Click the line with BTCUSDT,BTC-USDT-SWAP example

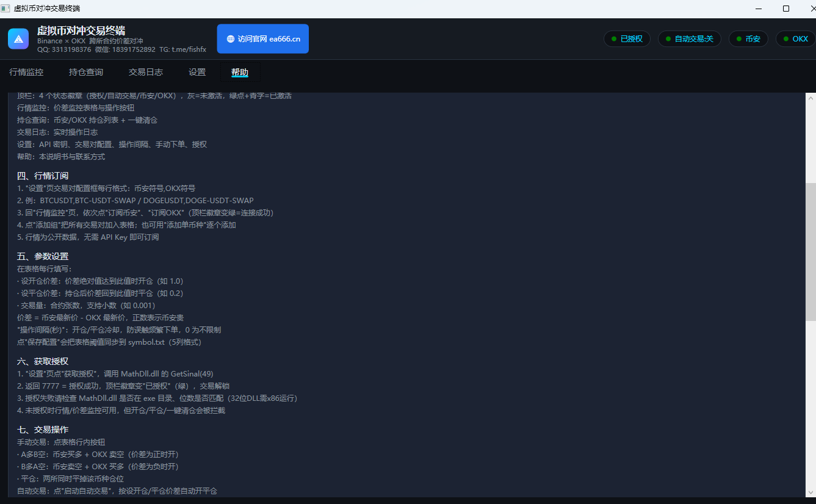(135, 200)
